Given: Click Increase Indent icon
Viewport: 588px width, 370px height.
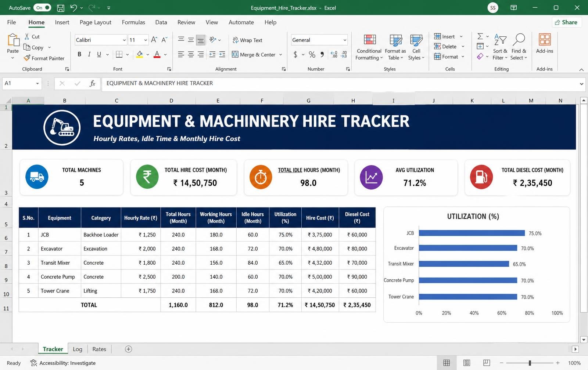Looking at the screenshot, I should click(222, 54).
